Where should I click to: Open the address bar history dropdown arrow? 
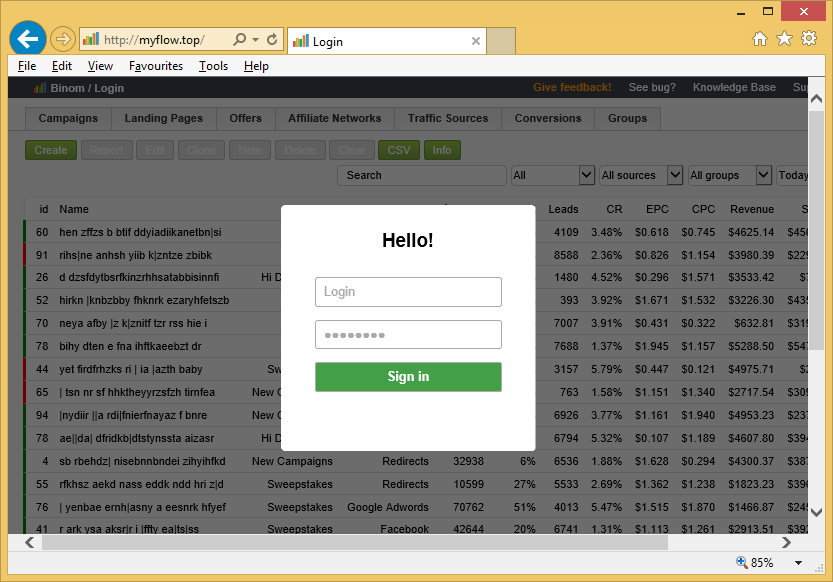256,40
